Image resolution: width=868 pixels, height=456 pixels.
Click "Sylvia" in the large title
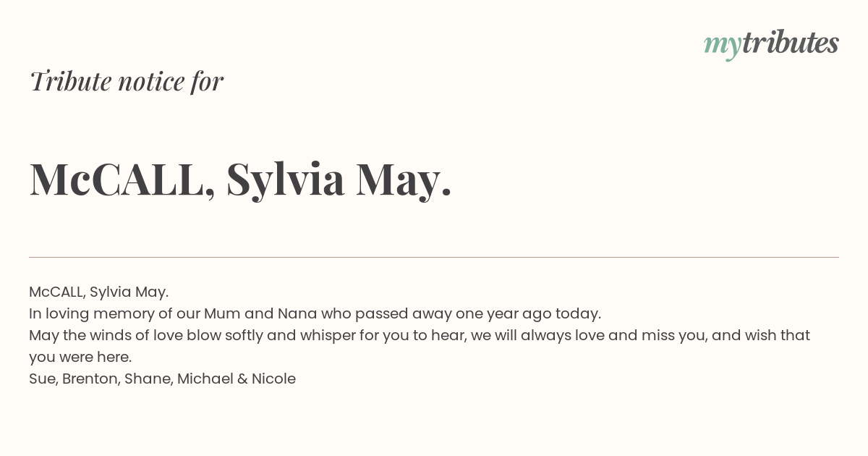(x=285, y=180)
